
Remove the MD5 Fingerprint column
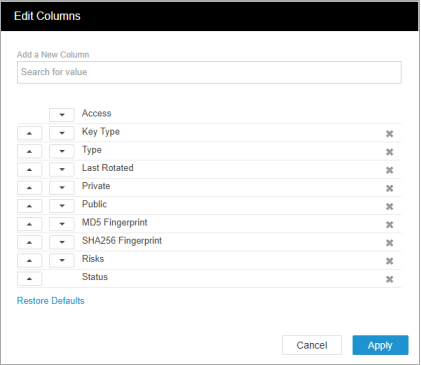point(389,225)
